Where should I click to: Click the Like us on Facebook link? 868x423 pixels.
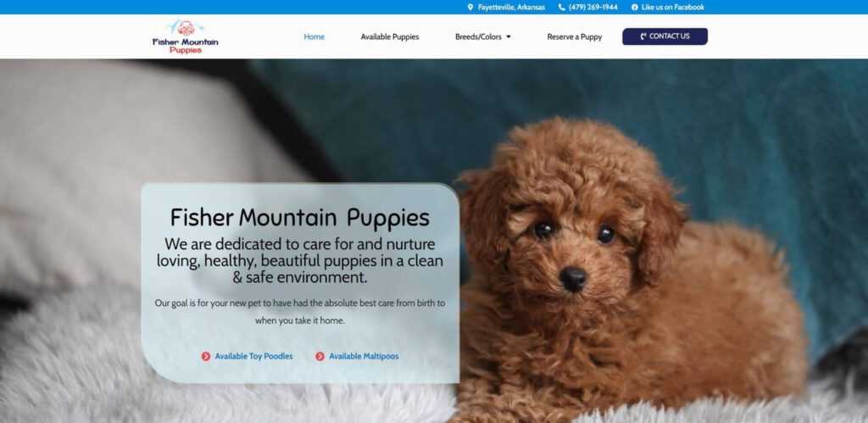pyautogui.click(x=672, y=7)
